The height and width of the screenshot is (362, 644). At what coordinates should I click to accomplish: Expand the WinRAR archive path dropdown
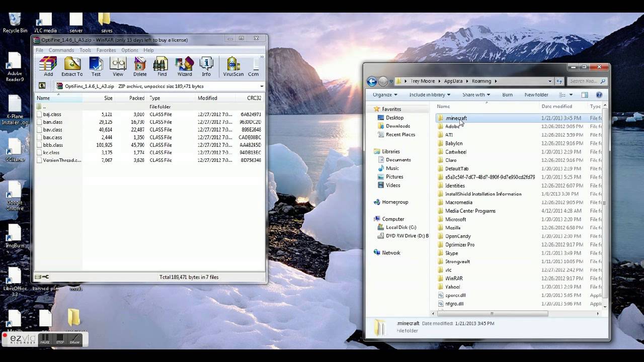[x=262, y=86]
